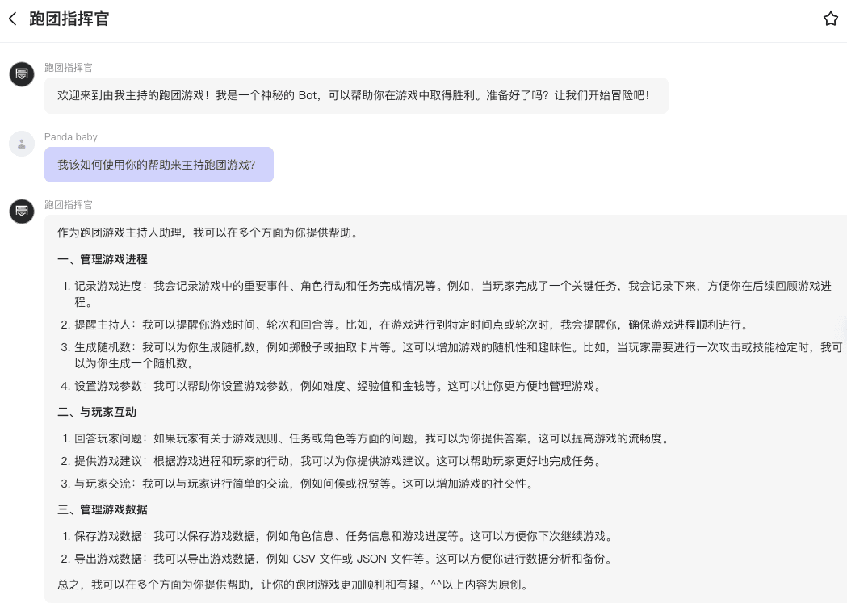
Task: Click the 设置游戏参数 list item
Action: (x=339, y=386)
